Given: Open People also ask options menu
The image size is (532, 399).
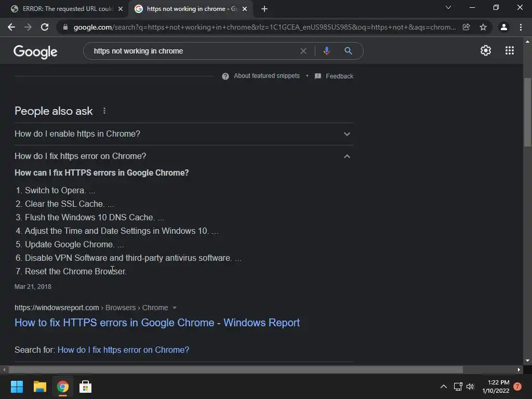Looking at the screenshot, I should tap(104, 111).
